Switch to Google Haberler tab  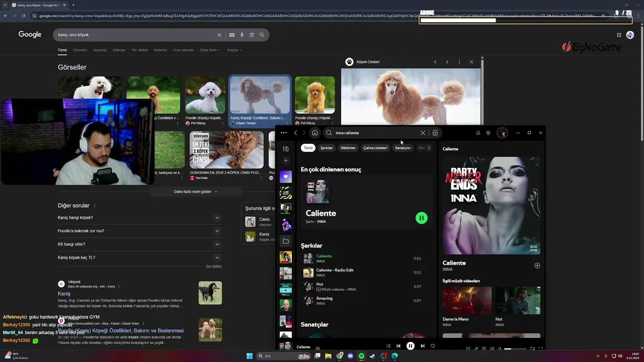coord(160,50)
